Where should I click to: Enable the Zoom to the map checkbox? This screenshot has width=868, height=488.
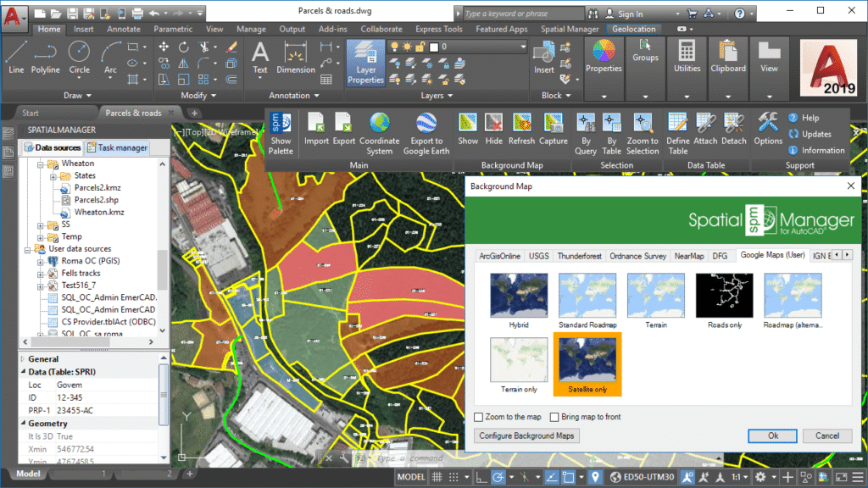(479, 417)
